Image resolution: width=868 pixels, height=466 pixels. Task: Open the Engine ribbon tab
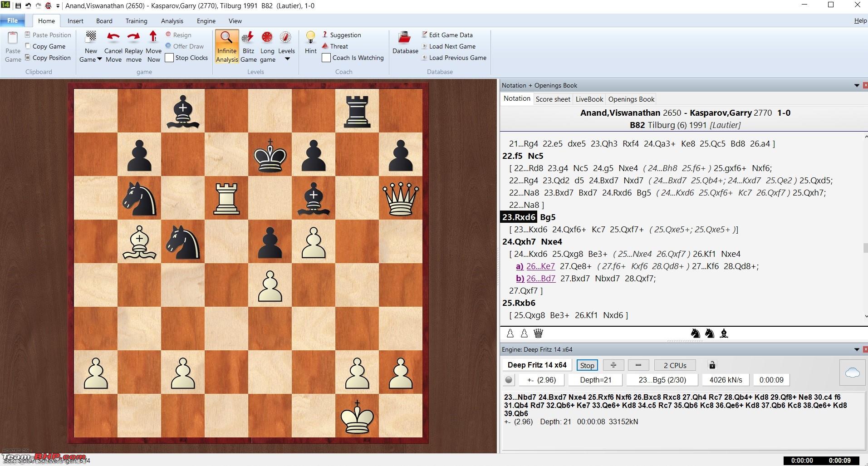[x=206, y=21]
